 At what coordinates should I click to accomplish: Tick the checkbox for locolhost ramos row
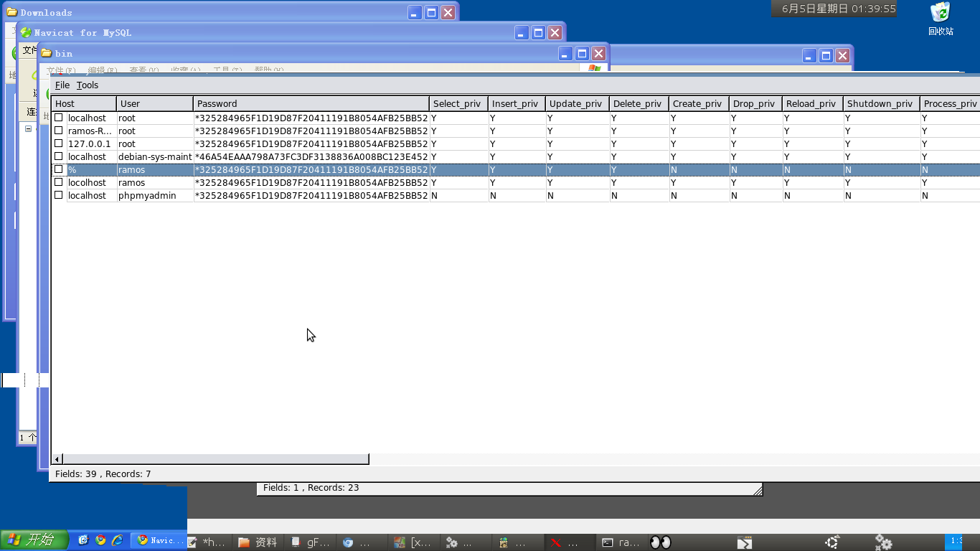(x=59, y=182)
